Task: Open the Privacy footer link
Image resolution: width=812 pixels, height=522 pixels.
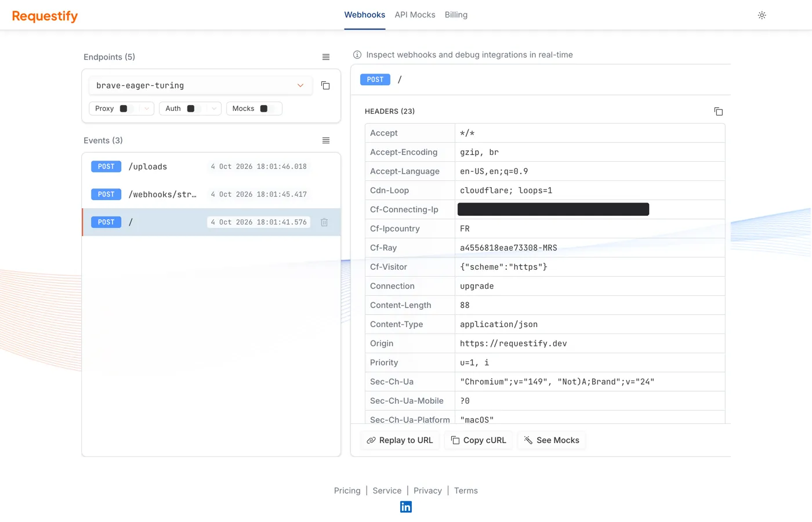Action: click(x=427, y=491)
